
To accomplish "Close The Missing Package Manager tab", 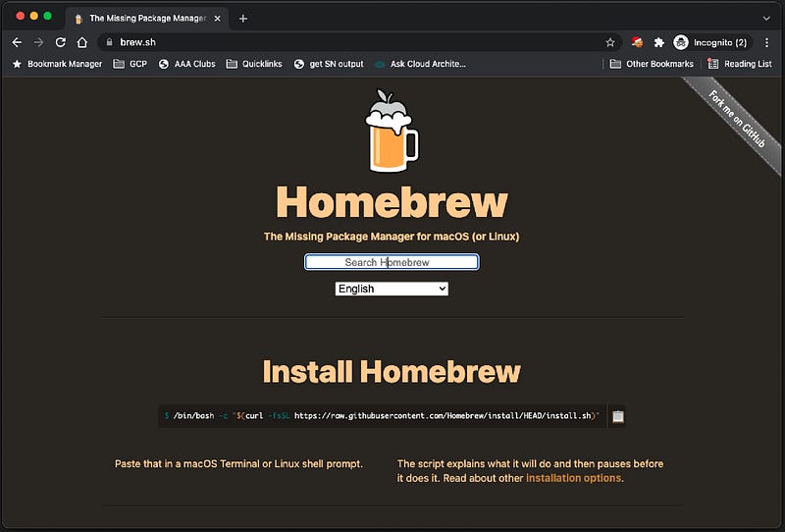I will click(x=217, y=19).
